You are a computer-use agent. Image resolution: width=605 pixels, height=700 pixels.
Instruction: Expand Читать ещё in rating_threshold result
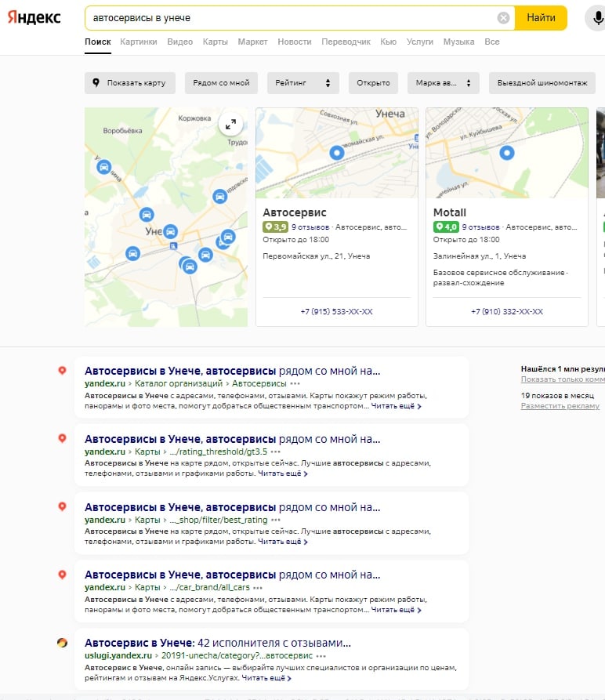(283, 473)
